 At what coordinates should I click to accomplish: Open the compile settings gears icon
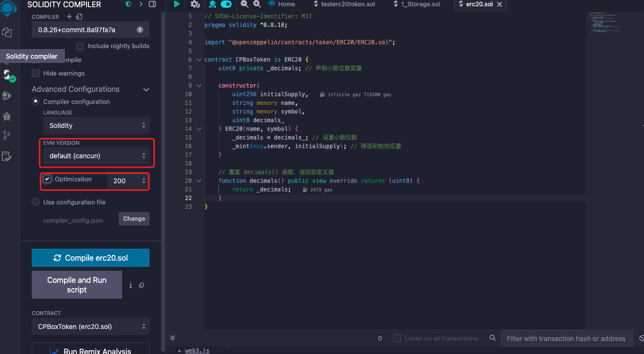point(195,4)
